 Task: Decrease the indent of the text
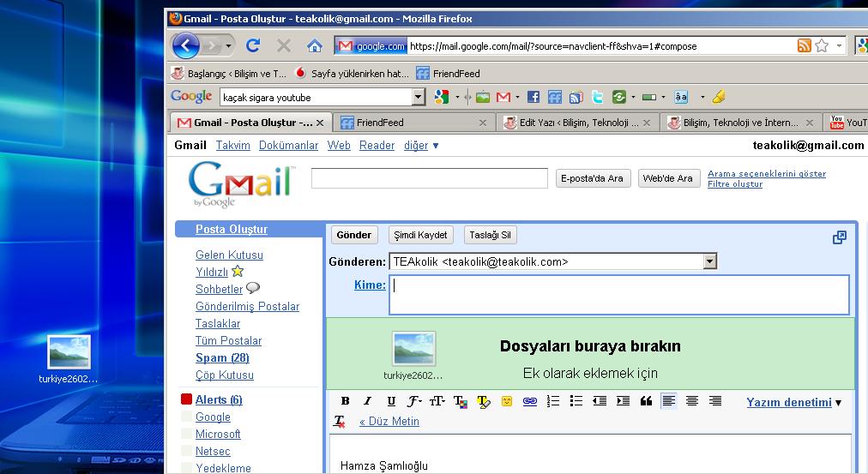pos(600,401)
